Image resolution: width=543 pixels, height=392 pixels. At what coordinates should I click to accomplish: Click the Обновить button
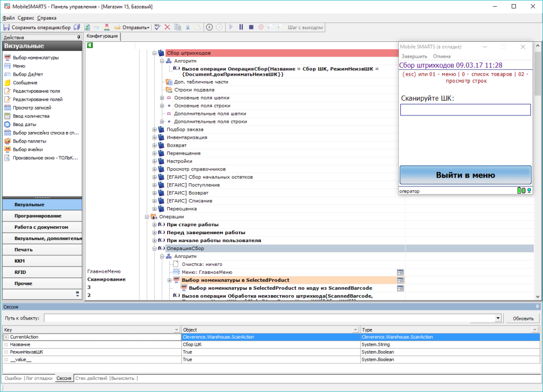tap(523, 318)
